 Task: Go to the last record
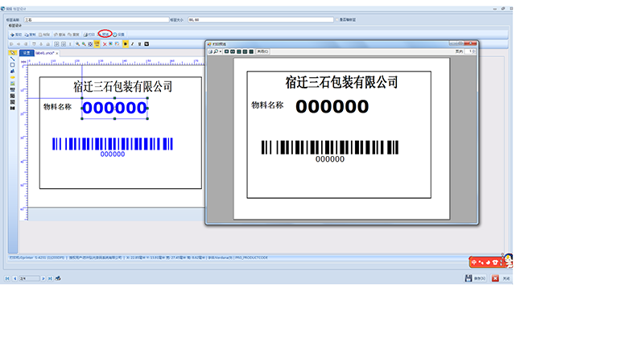coord(50,278)
